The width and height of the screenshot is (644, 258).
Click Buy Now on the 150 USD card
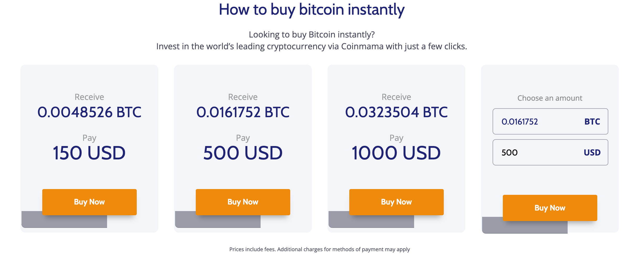tap(89, 202)
